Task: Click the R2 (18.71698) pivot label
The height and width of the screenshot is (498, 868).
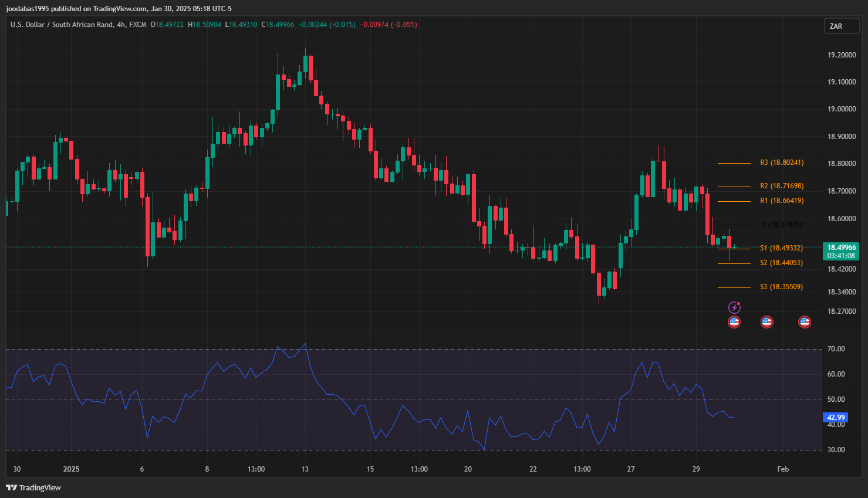Action: [782, 186]
